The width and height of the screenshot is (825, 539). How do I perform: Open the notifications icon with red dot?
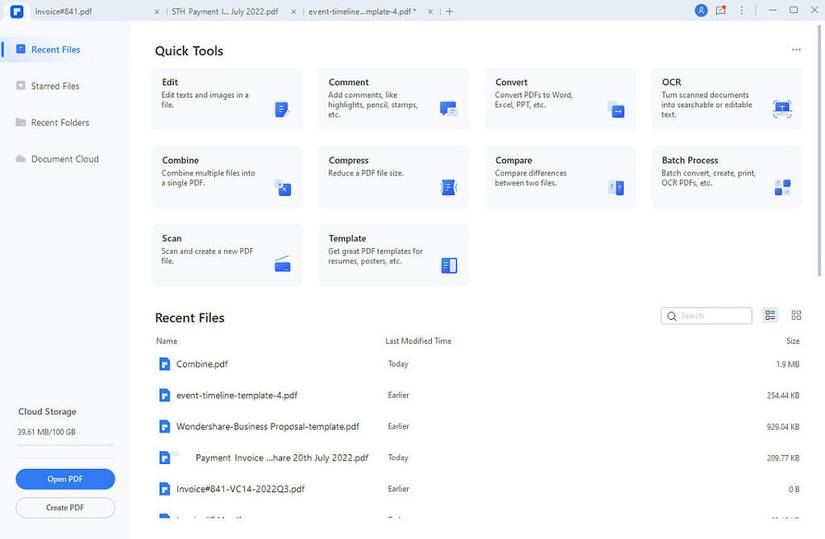point(721,10)
